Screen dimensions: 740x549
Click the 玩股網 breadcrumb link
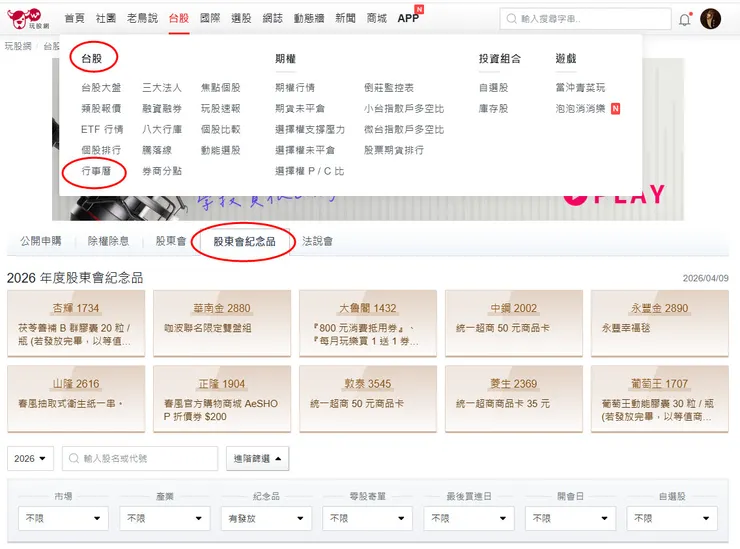(x=18, y=46)
